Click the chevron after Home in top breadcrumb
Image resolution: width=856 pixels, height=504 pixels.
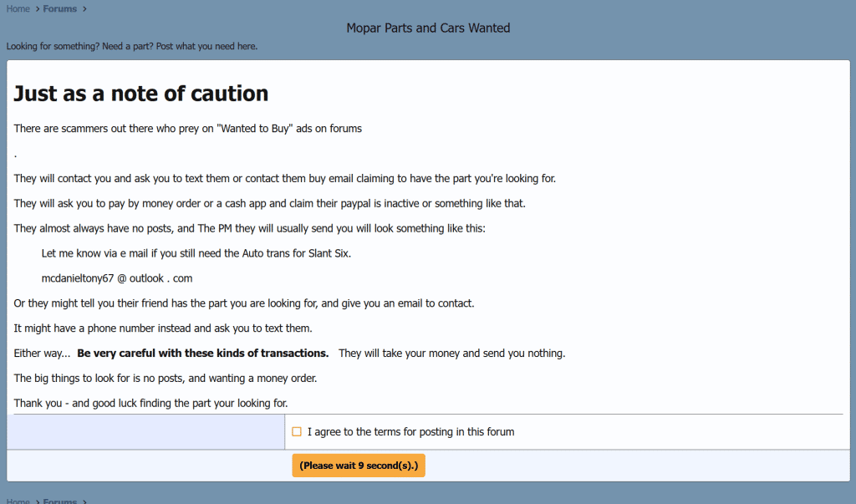[x=37, y=9]
